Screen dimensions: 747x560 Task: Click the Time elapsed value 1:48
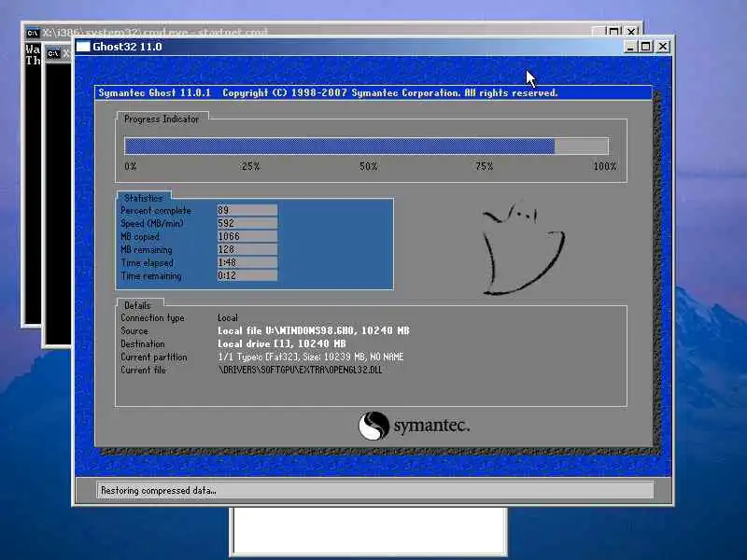247,262
